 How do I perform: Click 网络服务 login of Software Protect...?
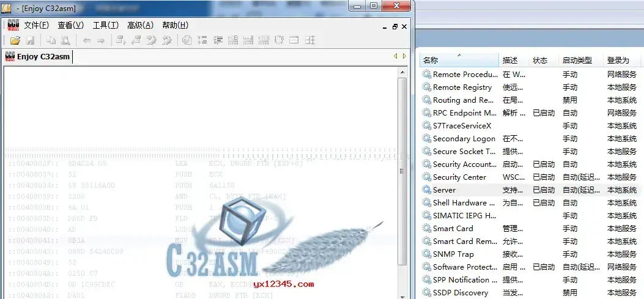click(622, 267)
